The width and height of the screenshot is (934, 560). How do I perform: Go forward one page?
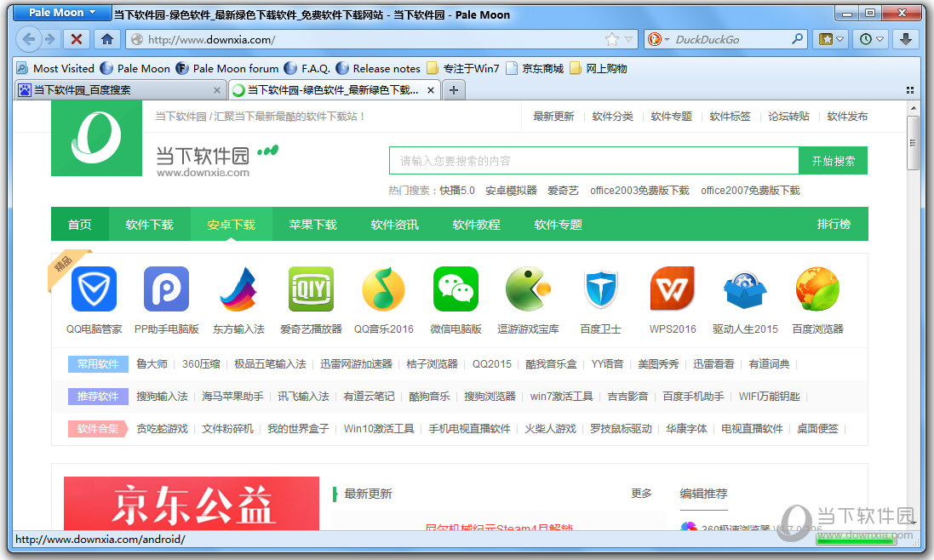click(x=50, y=39)
